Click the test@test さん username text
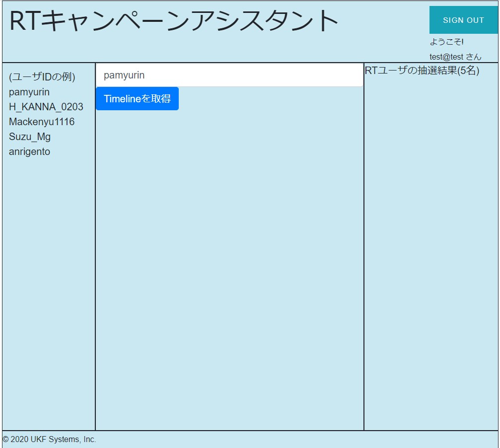Screen dimensions: 500x448 (455, 57)
